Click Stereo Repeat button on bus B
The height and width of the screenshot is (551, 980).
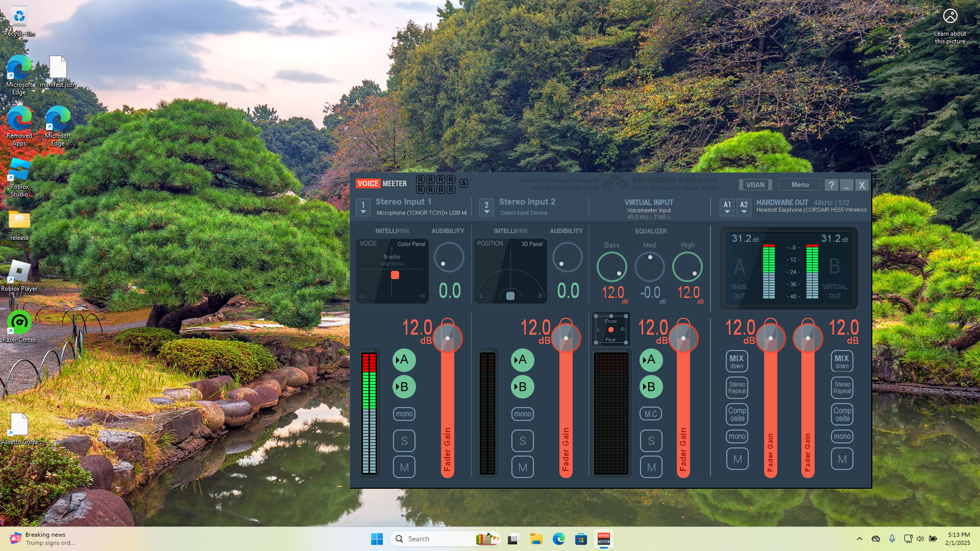click(x=842, y=388)
